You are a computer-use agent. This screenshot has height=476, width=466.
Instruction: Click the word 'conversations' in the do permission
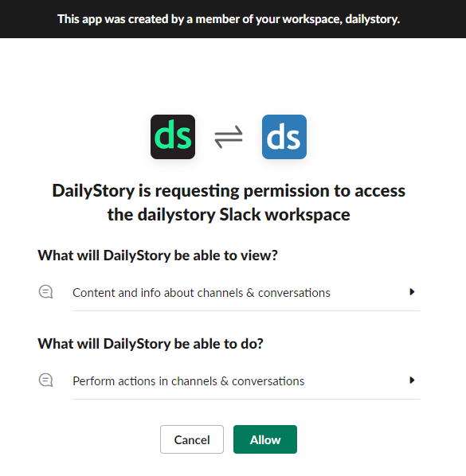pos(268,381)
